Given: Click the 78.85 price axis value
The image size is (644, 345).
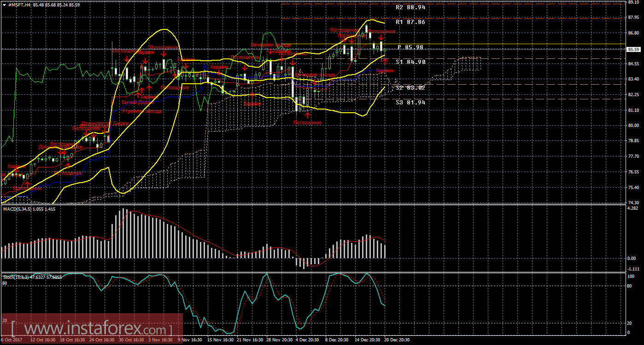Looking at the screenshot, I should [x=634, y=141].
